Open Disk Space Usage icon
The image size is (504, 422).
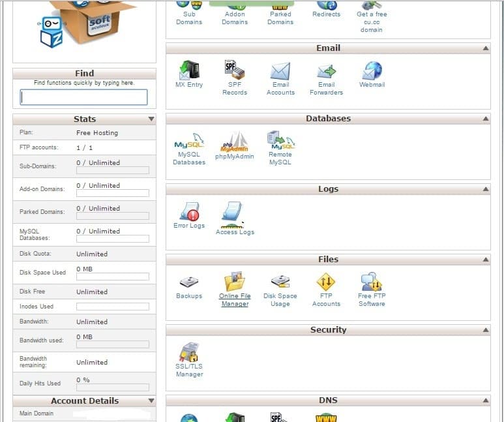(x=280, y=281)
